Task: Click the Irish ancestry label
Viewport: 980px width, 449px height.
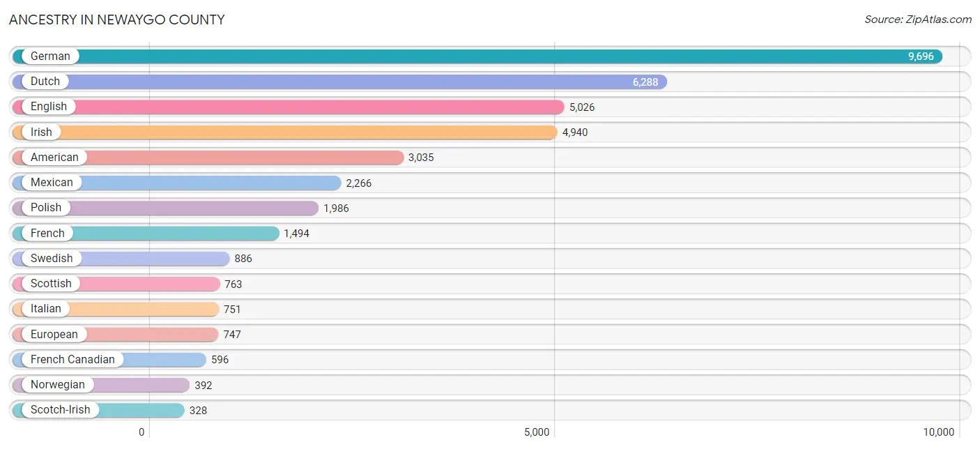Action: click(41, 132)
